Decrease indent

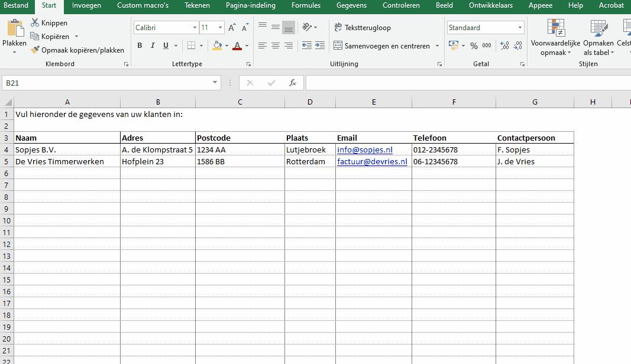[x=307, y=46]
